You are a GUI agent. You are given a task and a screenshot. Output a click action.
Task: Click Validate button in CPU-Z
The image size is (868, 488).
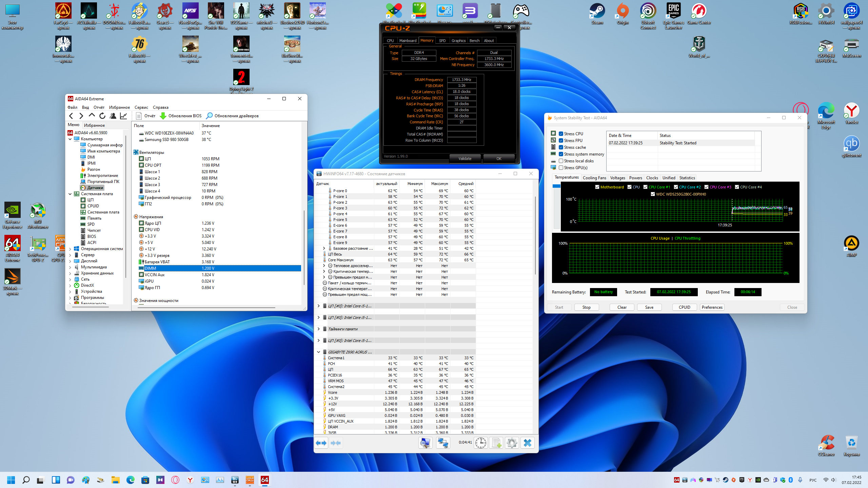point(465,158)
